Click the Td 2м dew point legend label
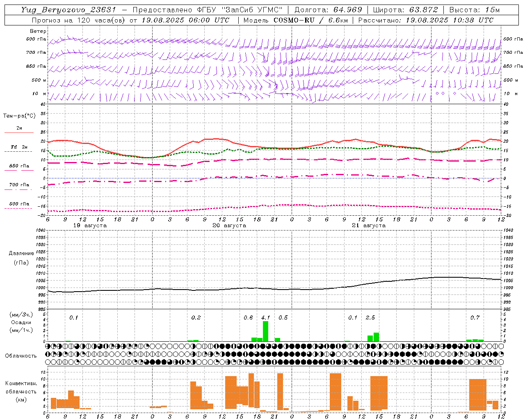This screenshot has width=525, height=420. [19, 147]
